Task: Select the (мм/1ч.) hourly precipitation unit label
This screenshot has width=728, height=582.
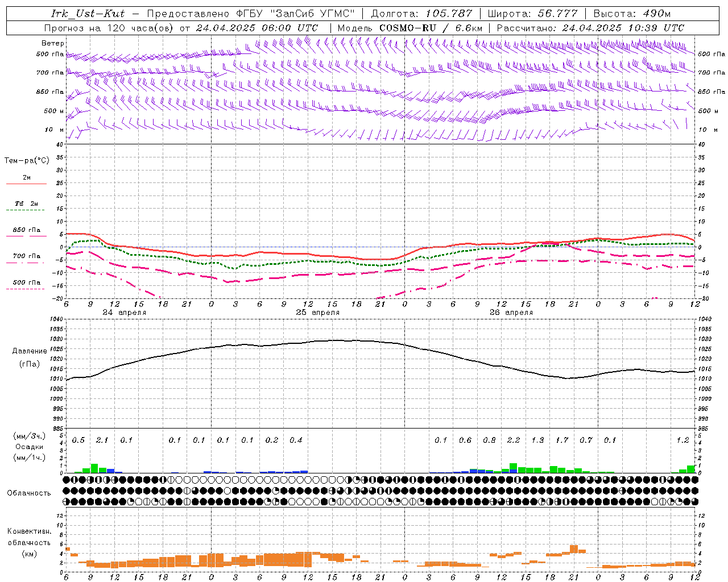Action: [x=28, y=458]
